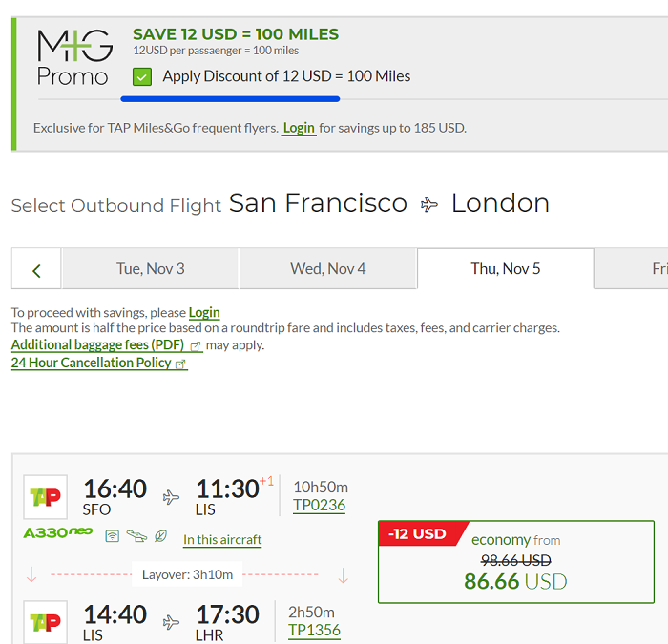Click the Login link under the date tabs
The image size is (668, 644).
click(x=204, y=313)
